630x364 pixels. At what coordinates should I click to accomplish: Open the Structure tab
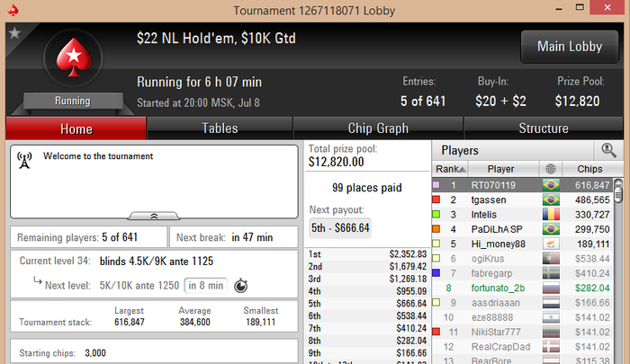544,129
